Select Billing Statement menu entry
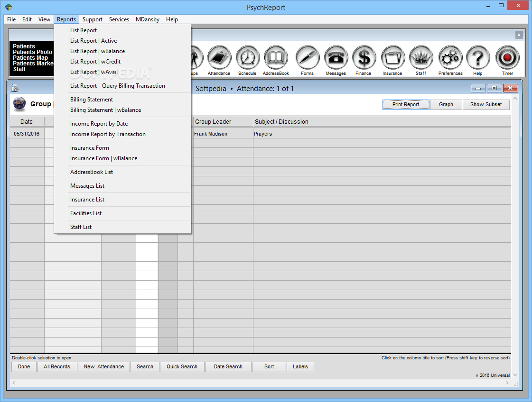The image size is (532, 402). 122,99
